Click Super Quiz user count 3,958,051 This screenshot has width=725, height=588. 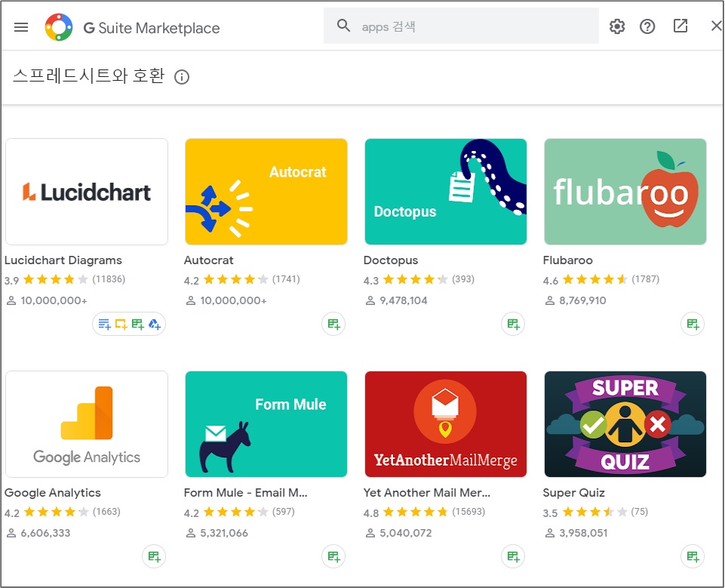(583, 533)
